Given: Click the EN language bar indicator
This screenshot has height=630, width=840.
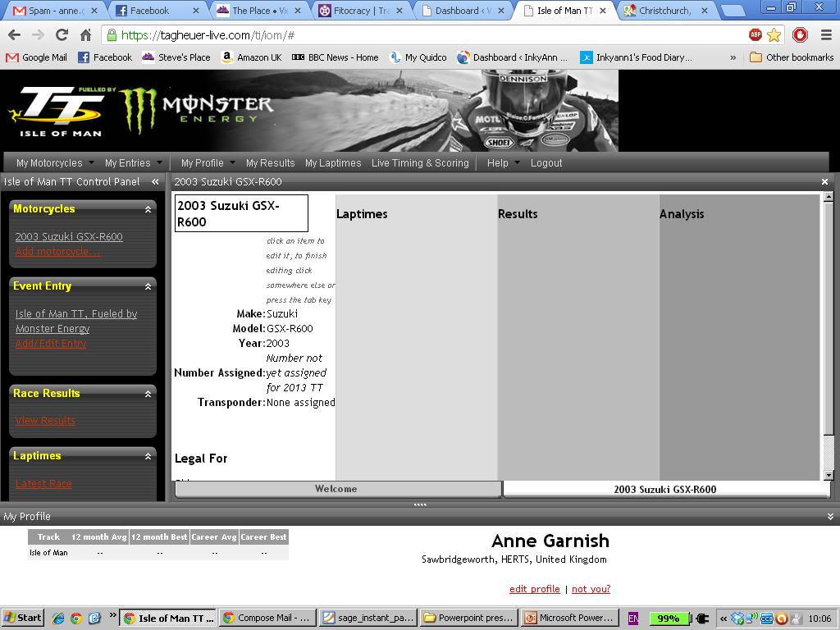Looking at the screenshot, I should (x=632, y=619).
